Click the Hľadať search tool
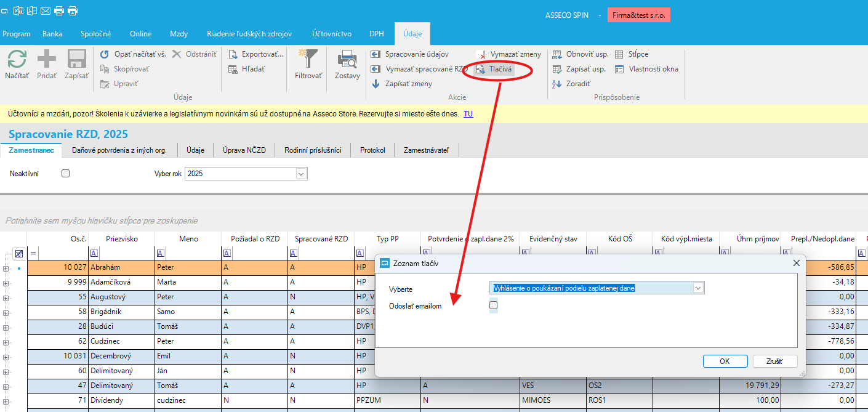Image resolution: width=868 pixels, height=412 pixels. [233, 69]
